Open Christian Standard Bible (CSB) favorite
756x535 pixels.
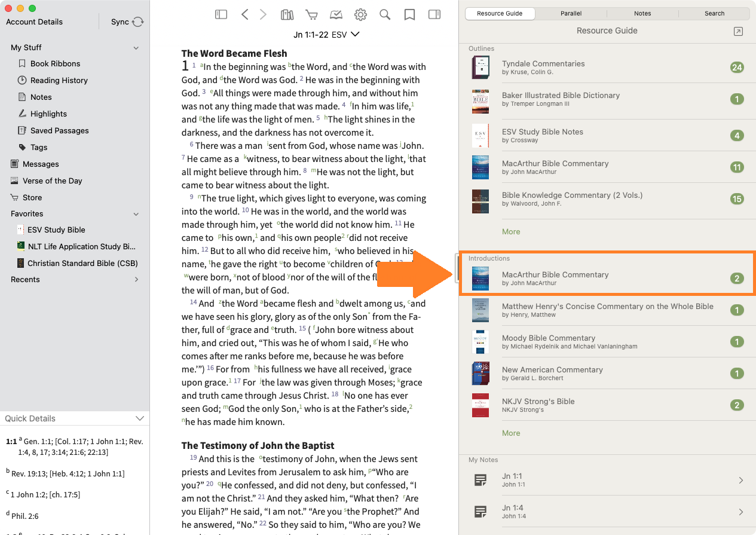[x=82, y=263]
